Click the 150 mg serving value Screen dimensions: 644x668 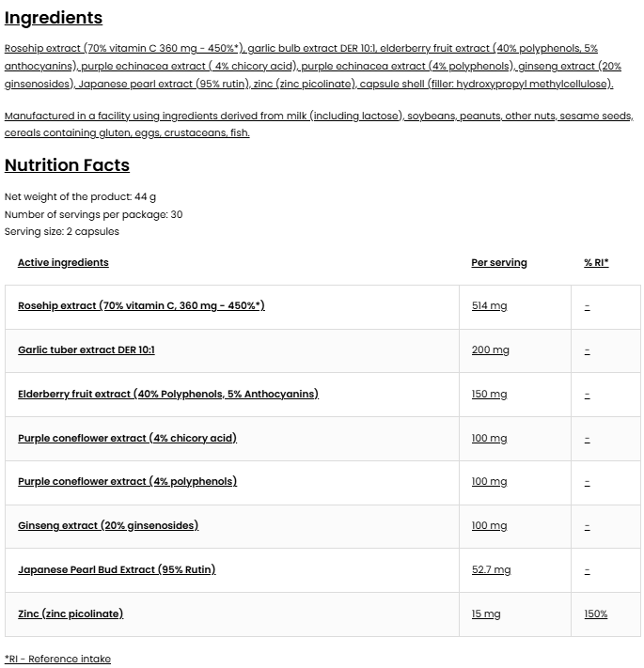489,395
